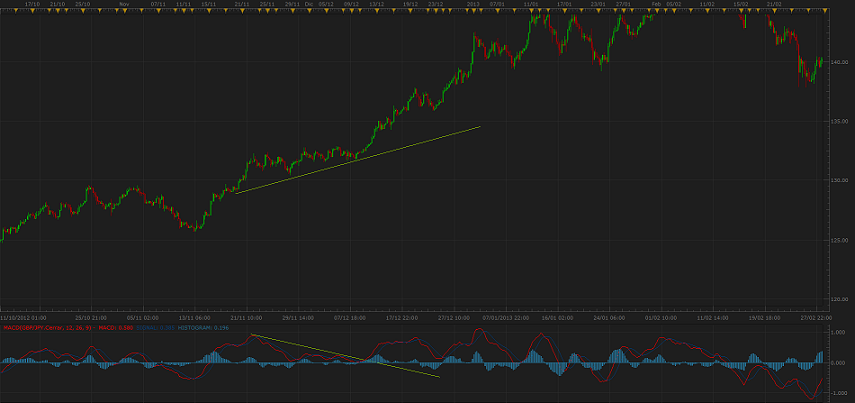
Task: Select the yellow trendline on the price chart
Action: click(357, 160)
